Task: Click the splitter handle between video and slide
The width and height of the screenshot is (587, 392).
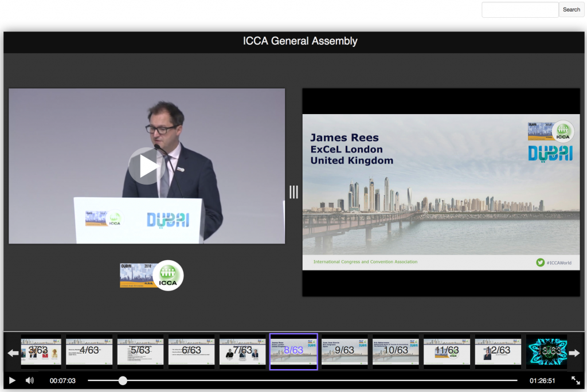Action: coord(293,192)
